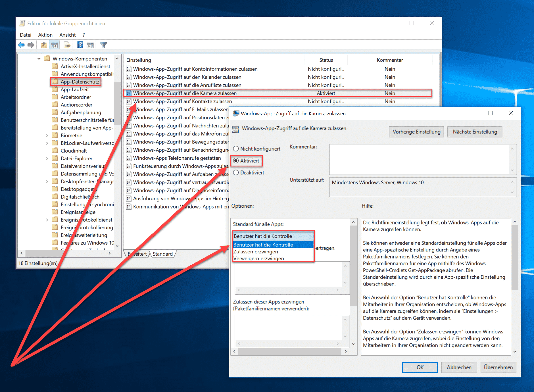Screen dimensions: 534x392
Task: Expand the Ereignisprotokolldienst tree node
Action: pyautogui.click(x=47, y=220)
